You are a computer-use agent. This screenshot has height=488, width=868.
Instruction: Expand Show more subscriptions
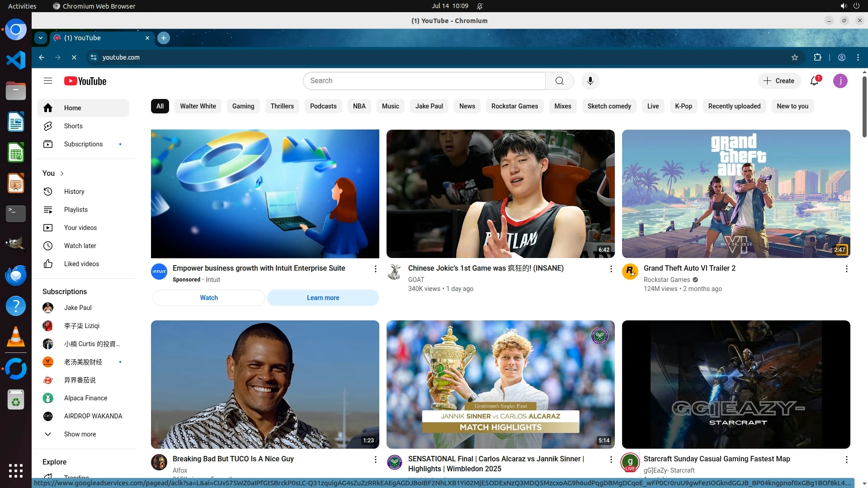[80, 434]
